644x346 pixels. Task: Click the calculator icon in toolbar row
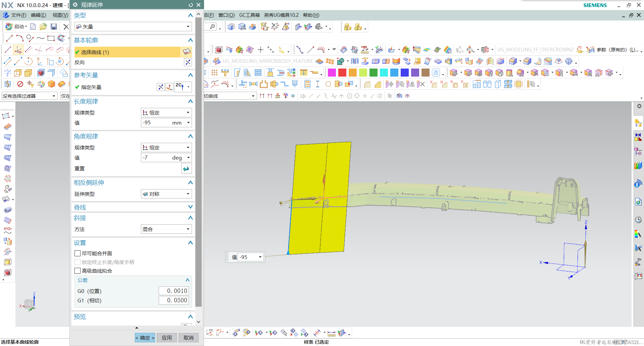point(307,84)
